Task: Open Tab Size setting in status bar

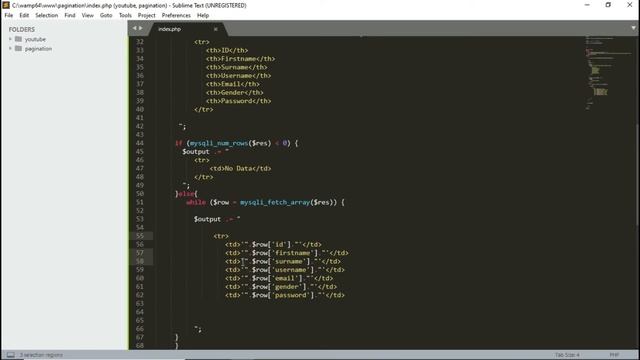Action: pyautogui.click(x=567, y=355)
